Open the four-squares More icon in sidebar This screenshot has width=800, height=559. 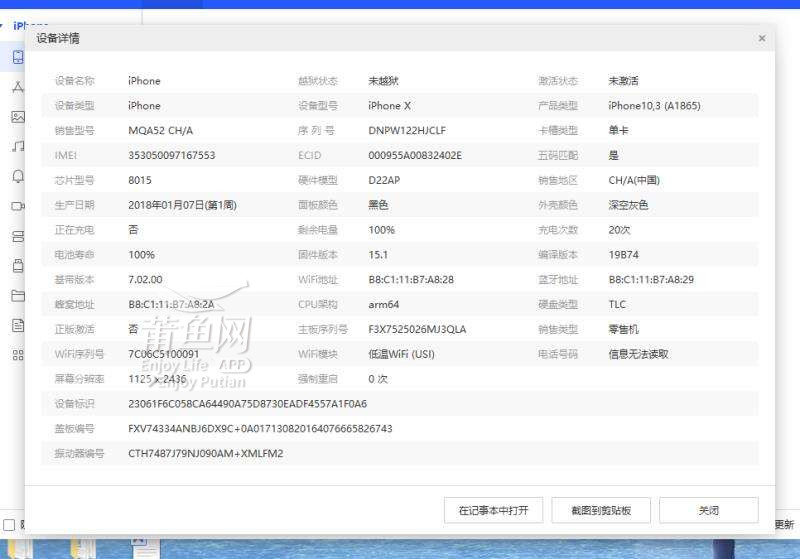click(x=18, y=355)
